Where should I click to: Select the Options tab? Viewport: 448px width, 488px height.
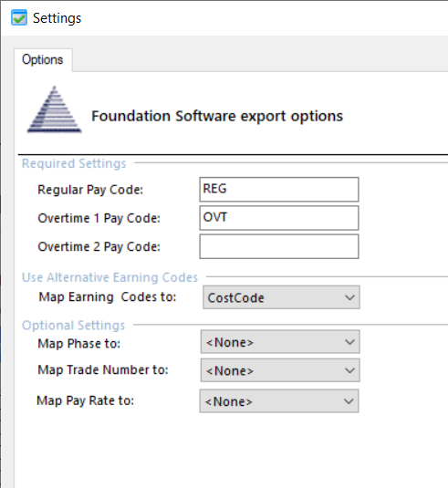click(x=43, y=60)
